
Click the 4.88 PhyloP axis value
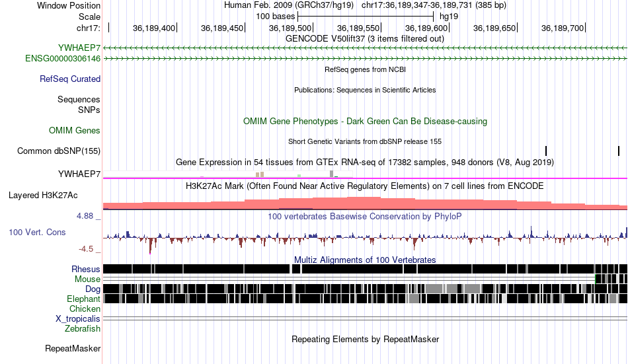click(x=85, y=216)
